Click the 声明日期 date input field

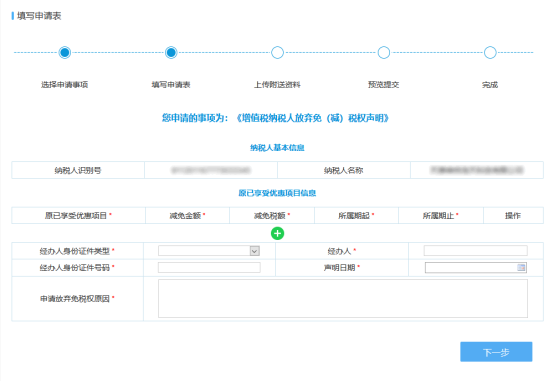pyautogui.click(x=476, y=268)
